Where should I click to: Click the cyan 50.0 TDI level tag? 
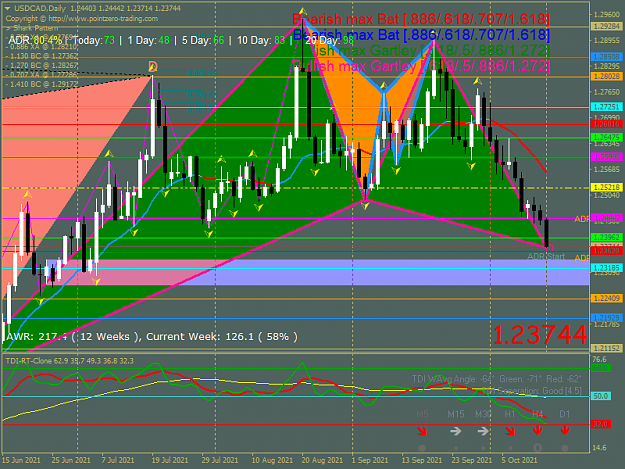[601, 396]
